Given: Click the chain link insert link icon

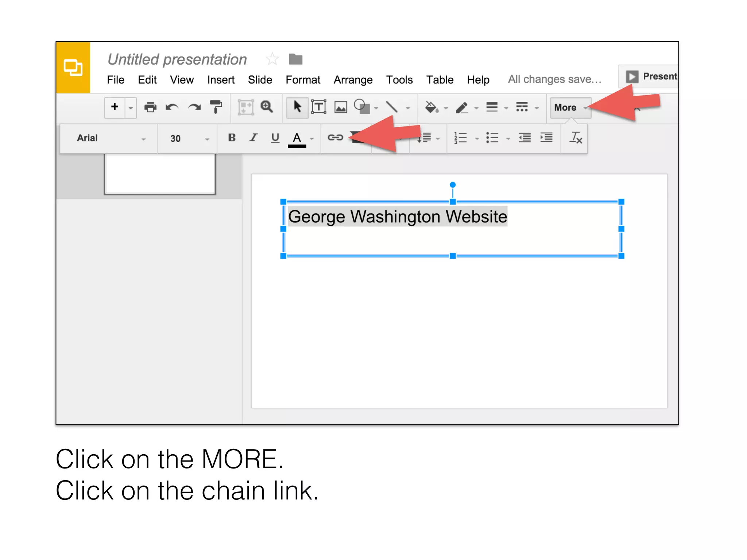Looking at the screenshot, I should click(x=335, y=137).
